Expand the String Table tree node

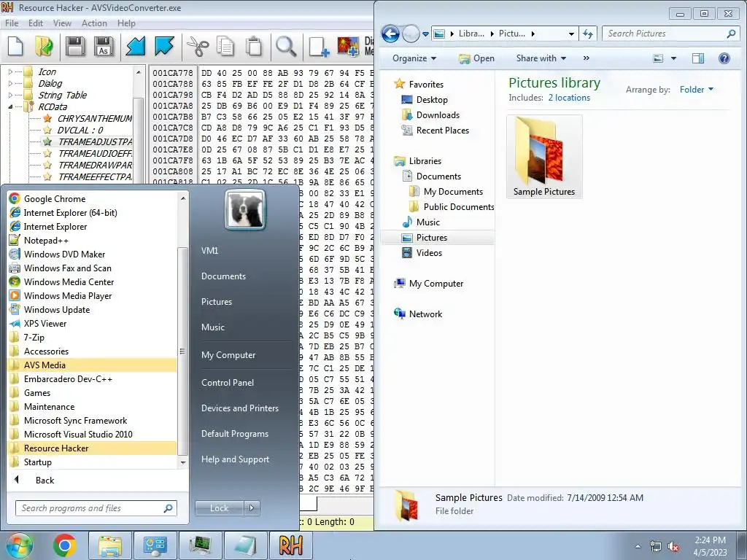[x=10, y=95]
